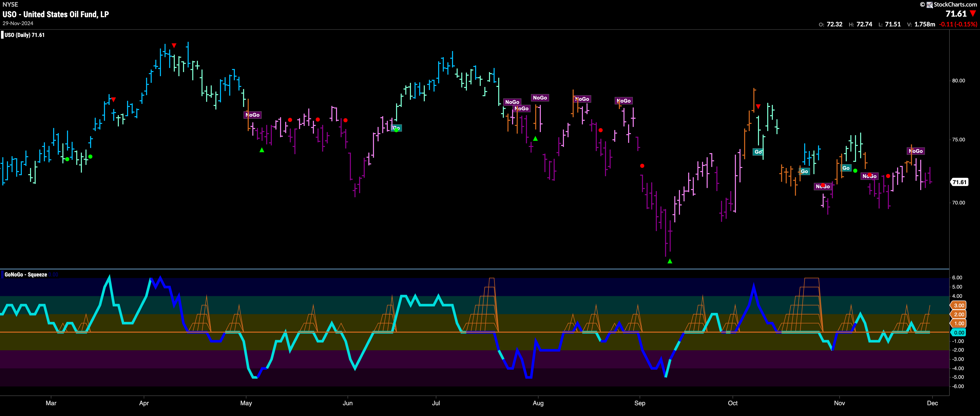This screenshot has width=980, height=416.
Task: Select the highest NoGo flag at August start
Action: pyautogui.click(x=540, y=98)
